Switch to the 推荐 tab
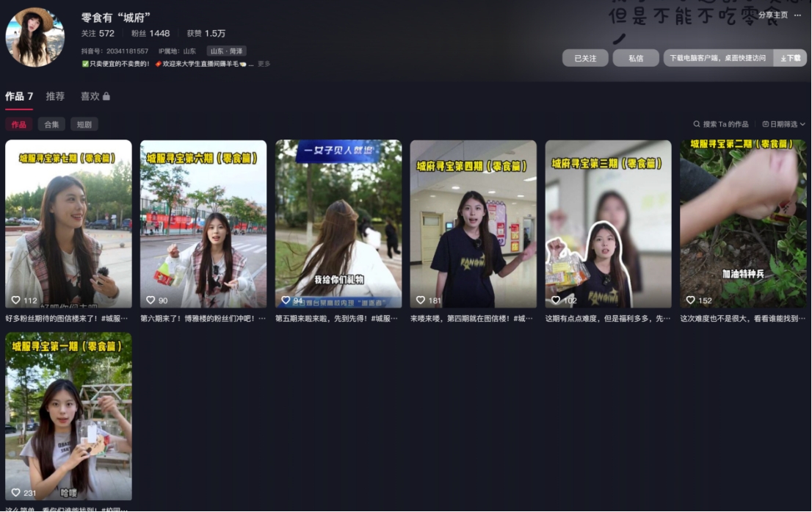This screenshot has height=512, width=812. coord(55,96)
